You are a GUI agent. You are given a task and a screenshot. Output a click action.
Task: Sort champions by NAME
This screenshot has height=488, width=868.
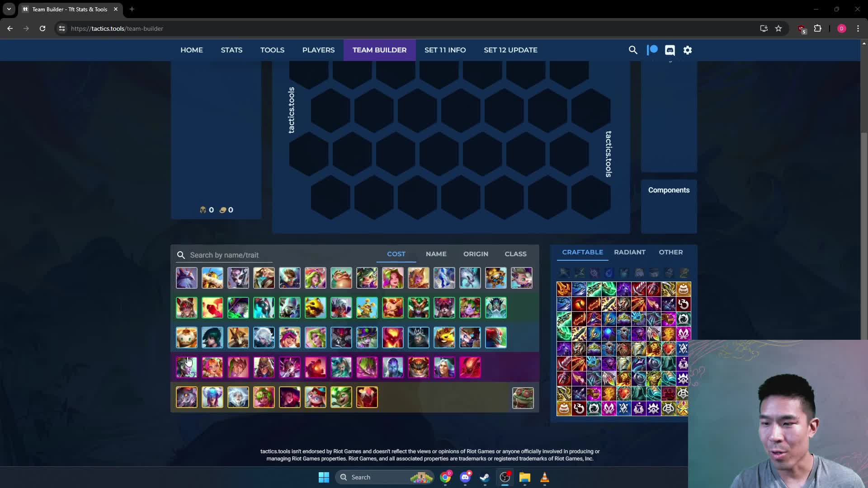click(436, 254)
